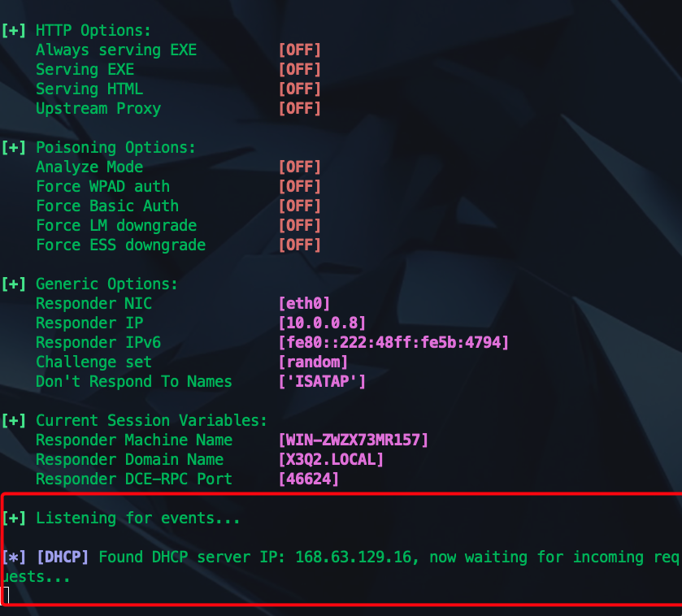Screen dimensions: 682x616
Task: Click the OFF value for Force WPAD auth
Action: [x=300, y=187]
